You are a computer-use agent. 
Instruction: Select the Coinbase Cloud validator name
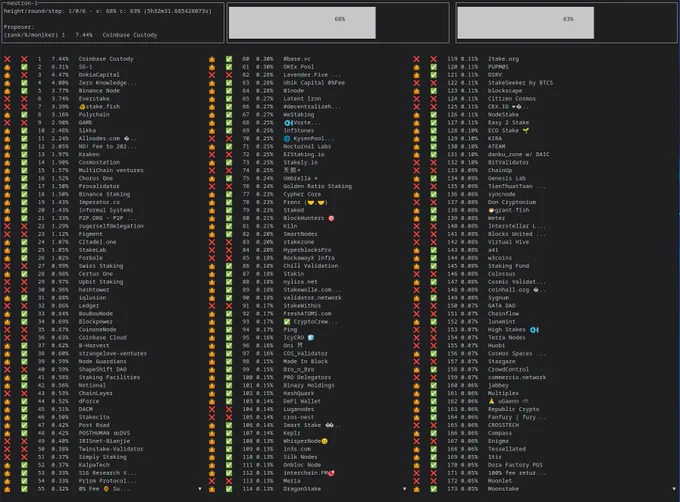click(103, 337)
